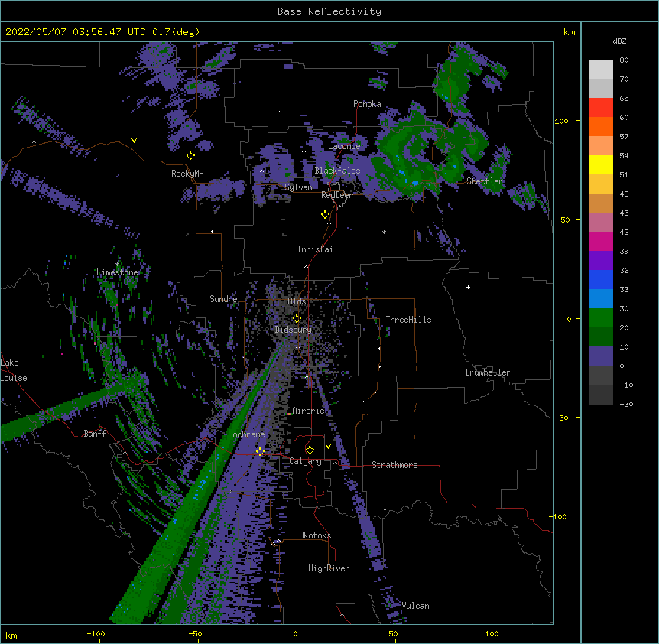The image size is (659, 644).
Task: Click the Blackfalds city label
Action: tap(337, 171)
